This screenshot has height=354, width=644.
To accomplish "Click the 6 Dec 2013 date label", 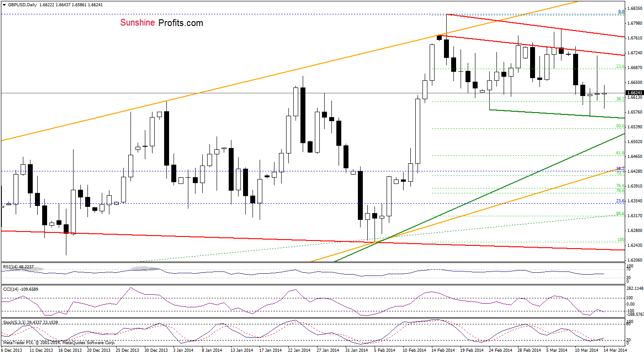I will click(11, 350).
